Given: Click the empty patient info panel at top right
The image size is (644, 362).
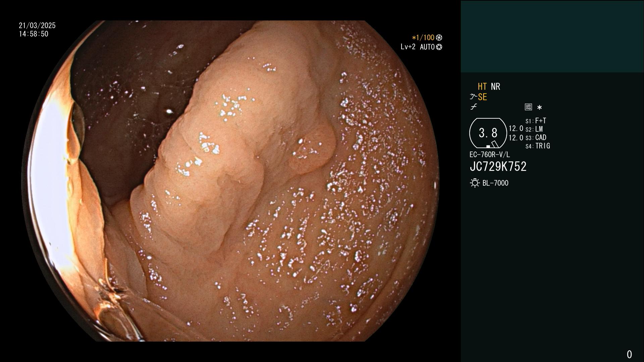Looking at the screenshot, I should 552,36.
